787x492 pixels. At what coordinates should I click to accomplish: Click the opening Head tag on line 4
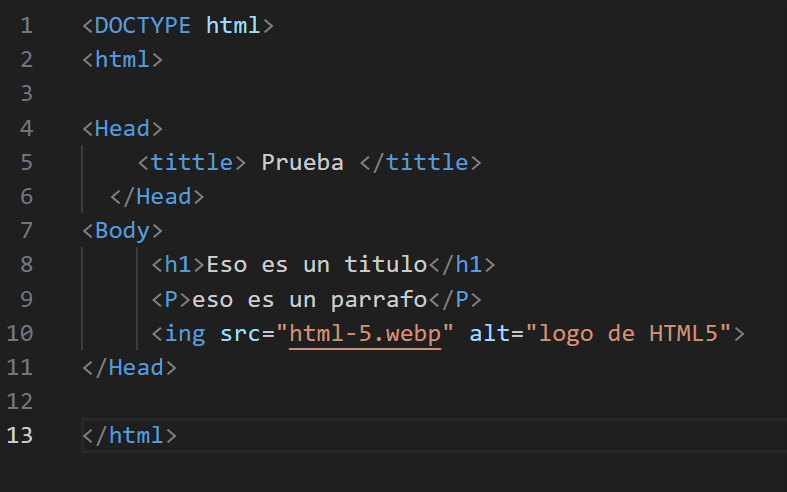(x=122, y=129)
